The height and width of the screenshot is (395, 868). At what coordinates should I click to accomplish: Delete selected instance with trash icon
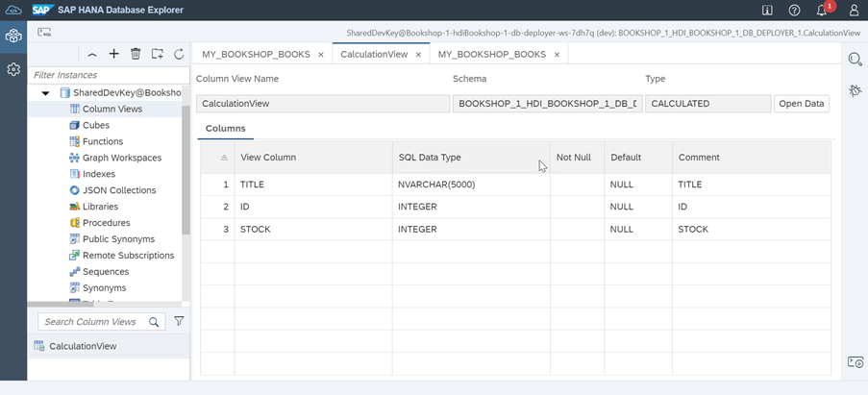tap(136, 54)
